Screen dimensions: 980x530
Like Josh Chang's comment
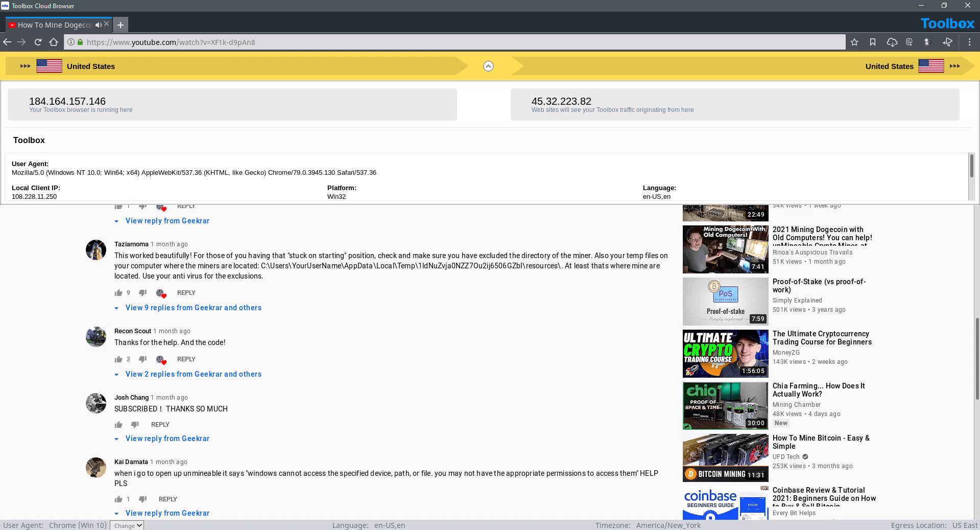[118, 425]
